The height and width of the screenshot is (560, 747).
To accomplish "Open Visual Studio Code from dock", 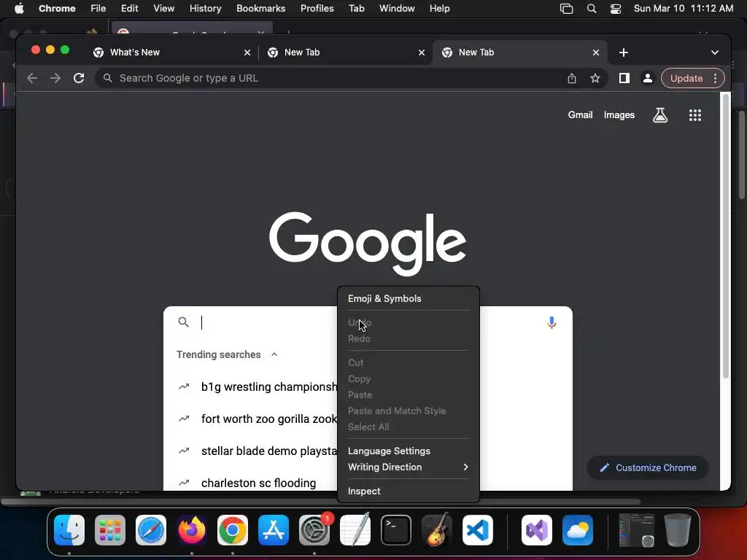I will coord(478,530).
